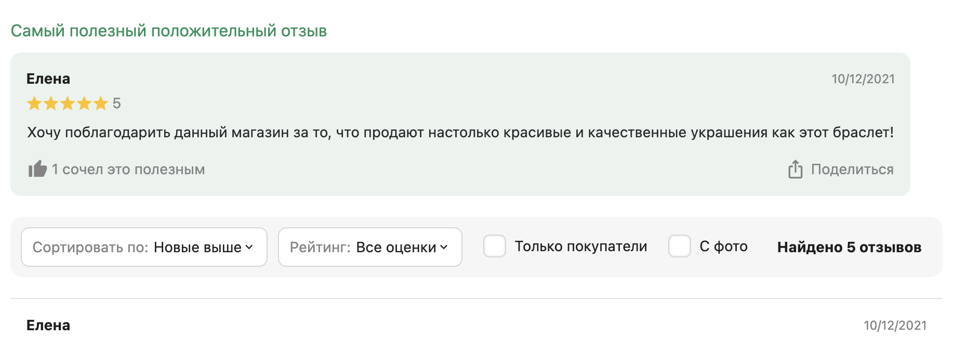Click the Самый полезный положительный отзыв heading
The height and width of the screenshot is (337, 980).
point(169,31)
